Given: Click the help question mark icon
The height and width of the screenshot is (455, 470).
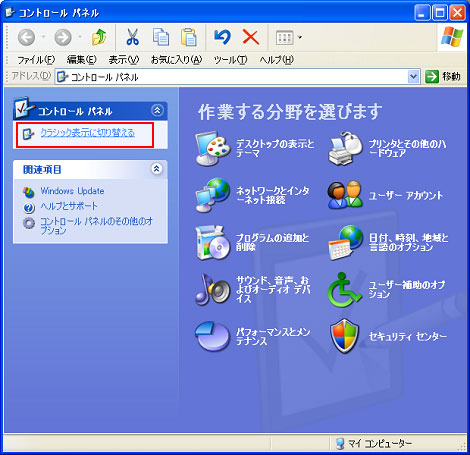Looking at the screenshot, I should click(x=29, y=208).
